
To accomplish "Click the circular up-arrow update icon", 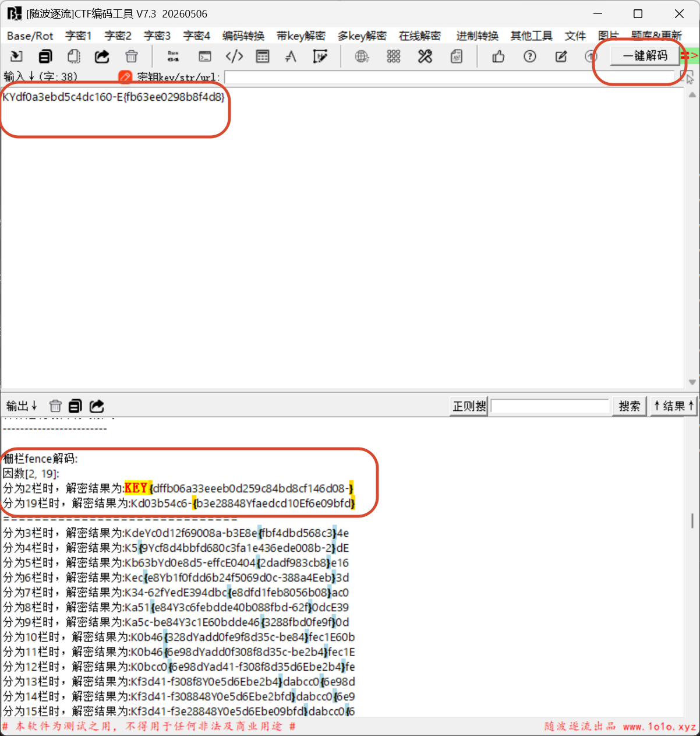I will (x=591, y=57).
